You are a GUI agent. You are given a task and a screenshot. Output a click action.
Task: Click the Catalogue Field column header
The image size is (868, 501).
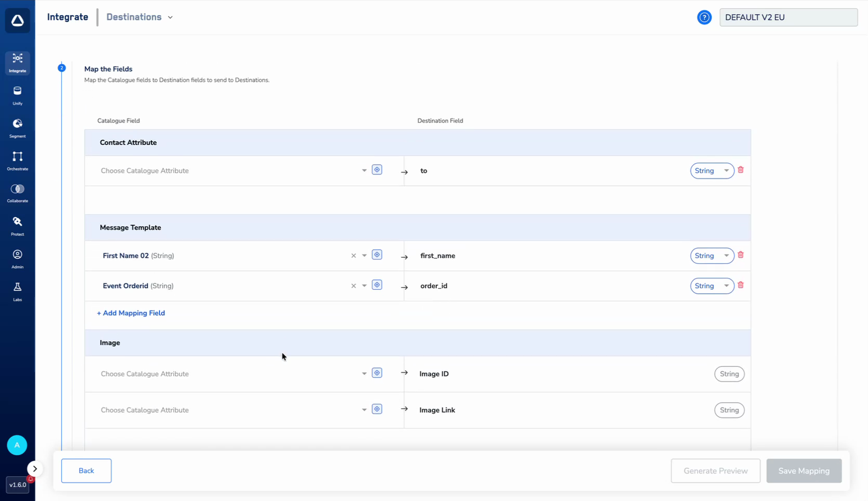click(x=118, y=121)
